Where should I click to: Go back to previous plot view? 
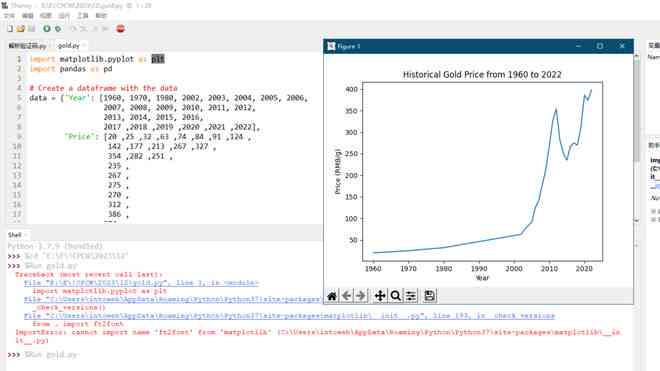pyautogui.click(x=346, y=296)
